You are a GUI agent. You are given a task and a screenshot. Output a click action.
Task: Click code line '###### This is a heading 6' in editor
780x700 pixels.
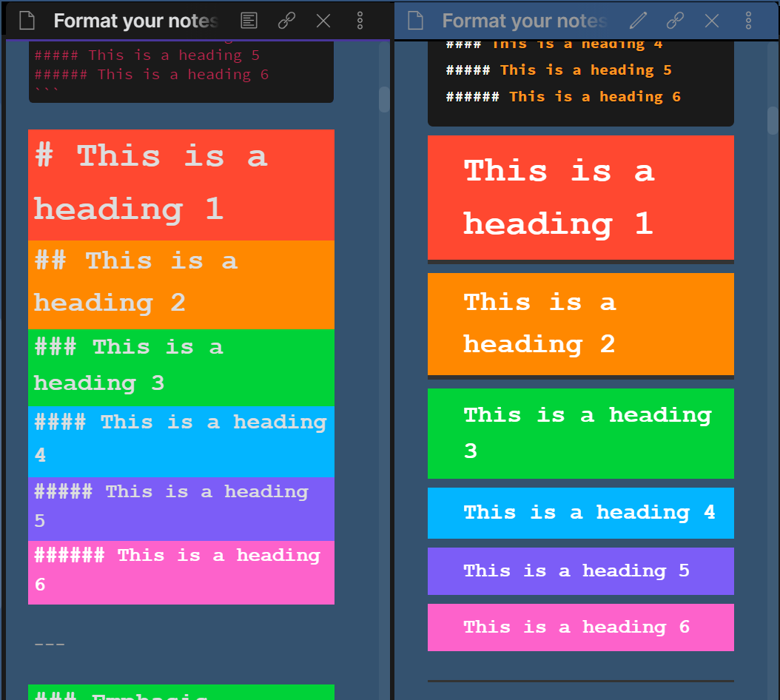tap(151, 74)
